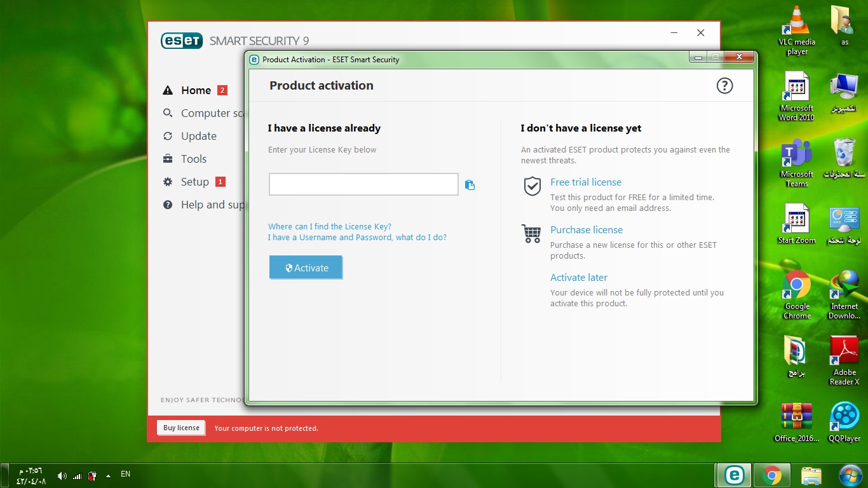
Task: Click the ESET logo in dialog title bar
Action: tap(255, 60)
